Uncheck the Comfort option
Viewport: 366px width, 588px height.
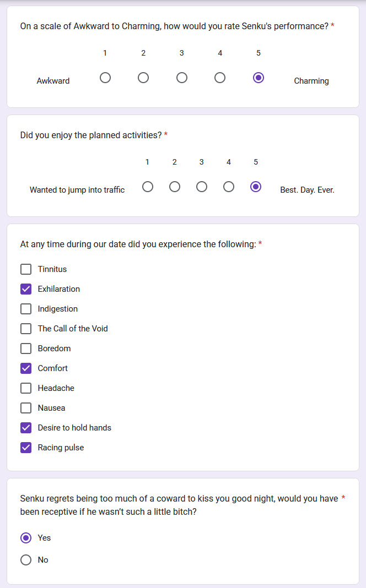tap(26, 368)
